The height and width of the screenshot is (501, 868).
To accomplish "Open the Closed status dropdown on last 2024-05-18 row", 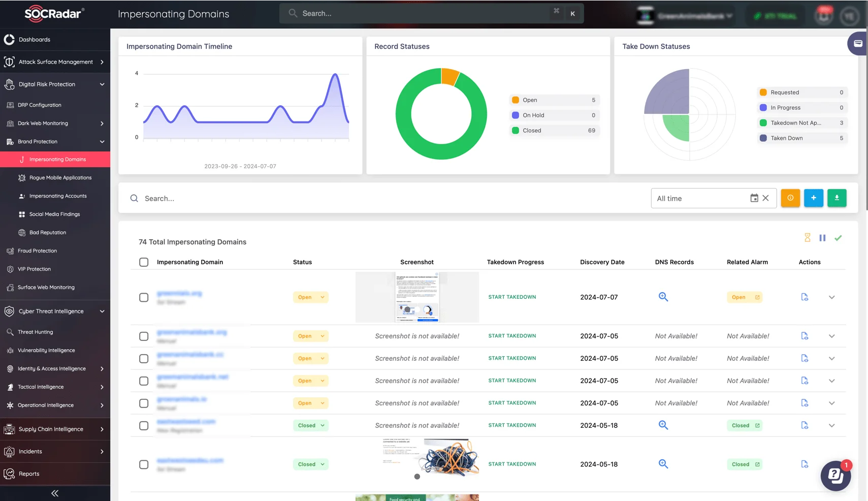I will tap(310, 464).
